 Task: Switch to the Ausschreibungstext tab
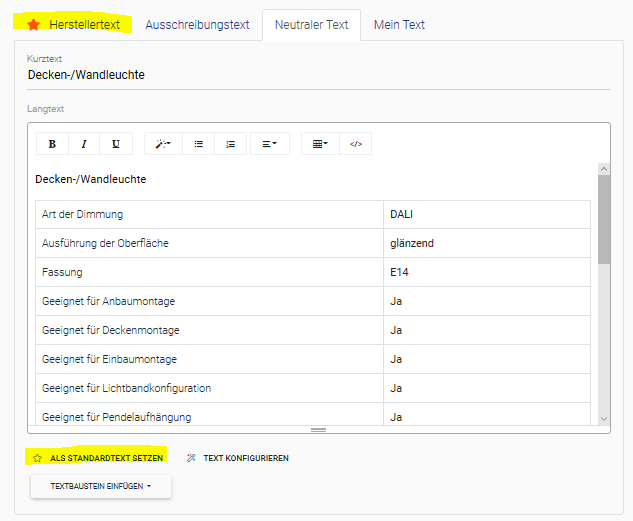point(197,24)
